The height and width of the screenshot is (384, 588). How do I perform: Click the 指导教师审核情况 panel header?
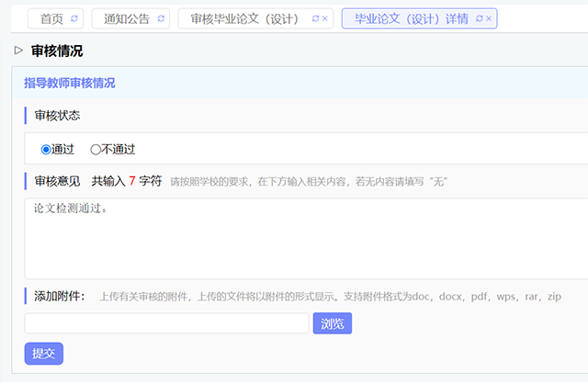coord(70,83)
